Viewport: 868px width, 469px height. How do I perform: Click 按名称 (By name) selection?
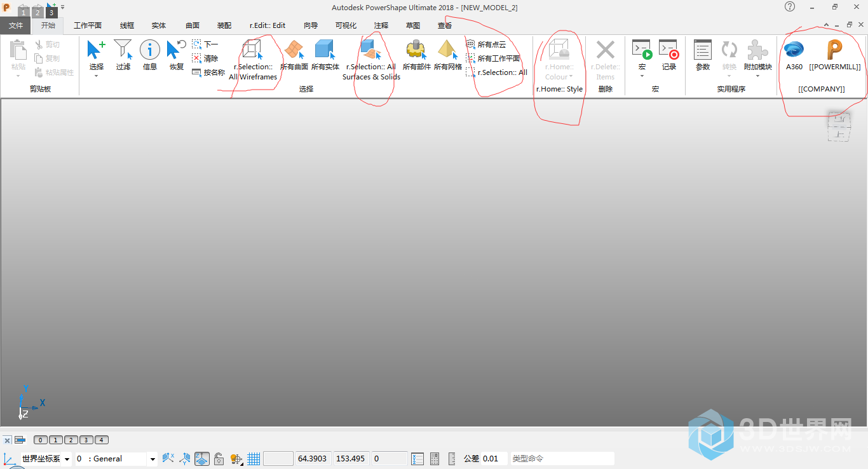(208, 72)
